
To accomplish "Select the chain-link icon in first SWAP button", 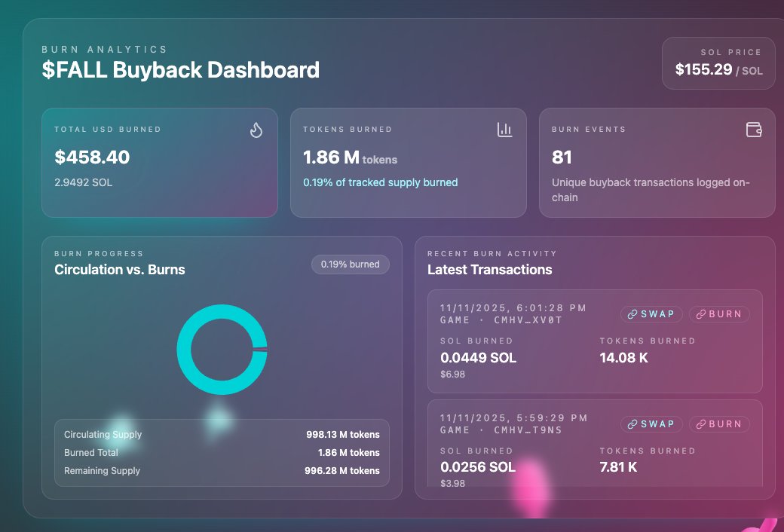I will 632,314.
